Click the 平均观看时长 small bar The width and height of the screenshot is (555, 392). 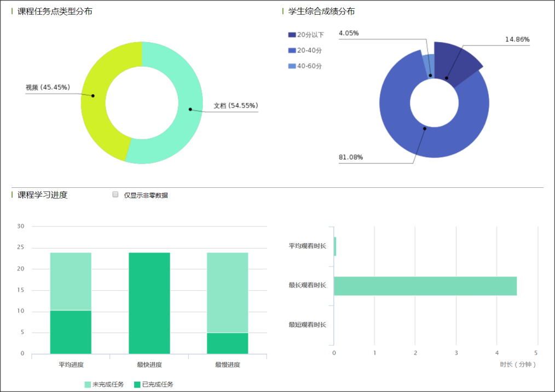(x=335, y=246)
